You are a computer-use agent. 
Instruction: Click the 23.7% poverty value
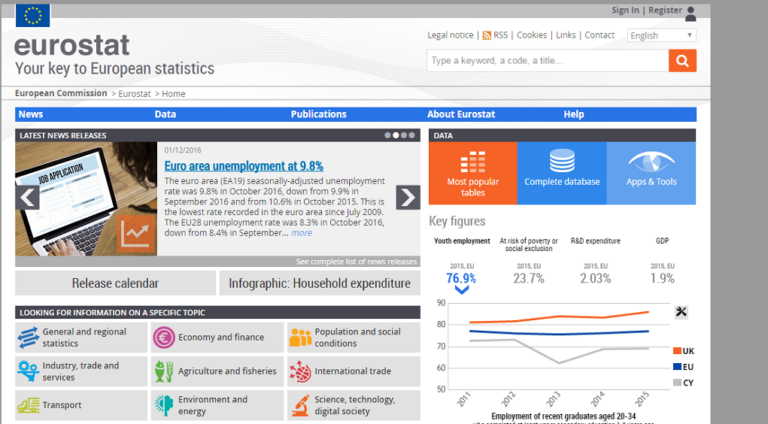528,279
